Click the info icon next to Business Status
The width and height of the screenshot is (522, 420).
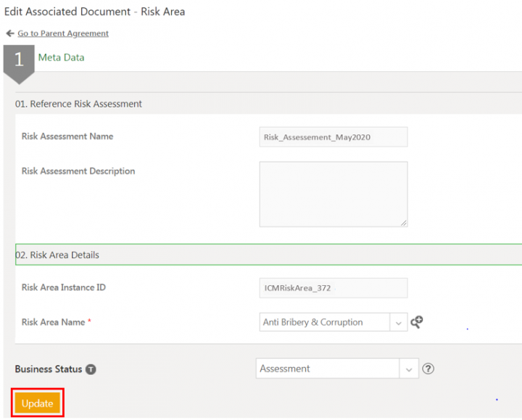click(x=91, y=369)
